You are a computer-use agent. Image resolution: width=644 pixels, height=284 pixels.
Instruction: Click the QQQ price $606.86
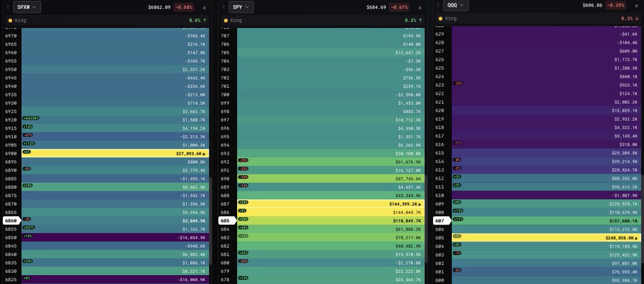coord(592,5)
